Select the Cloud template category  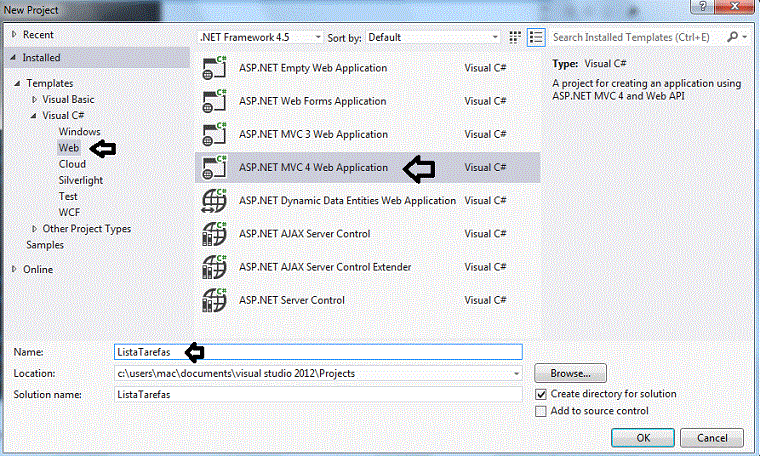(x=72, y=164)
